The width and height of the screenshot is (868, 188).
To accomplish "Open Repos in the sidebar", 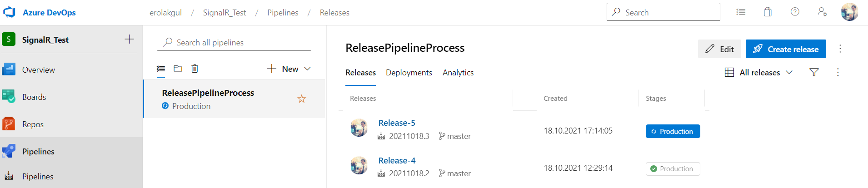I will click(33, 124).
